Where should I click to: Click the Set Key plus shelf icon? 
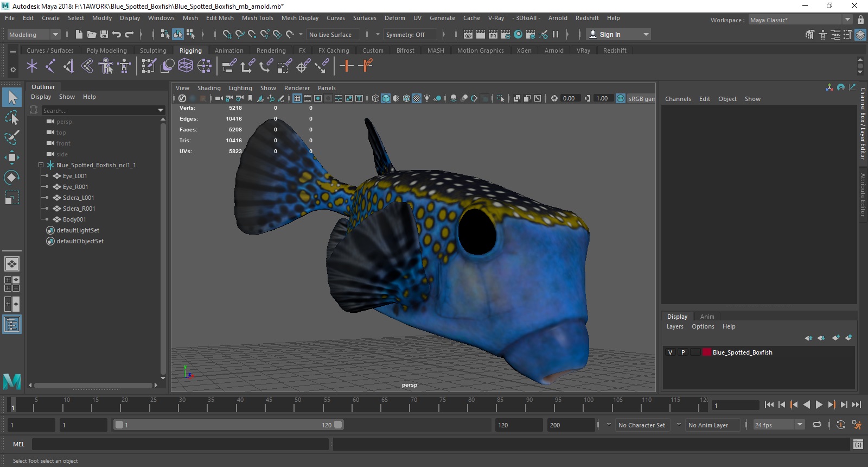point(346,66)
